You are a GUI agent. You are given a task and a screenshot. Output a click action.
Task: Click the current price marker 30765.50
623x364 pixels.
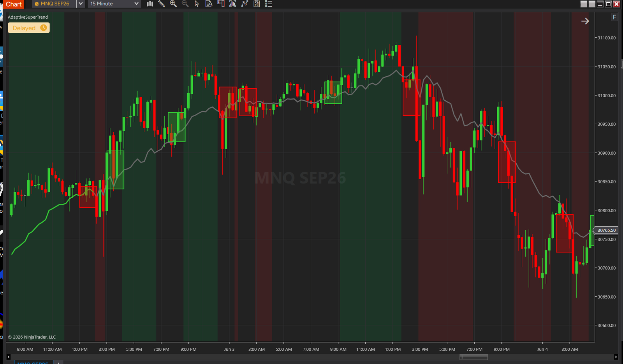click(x=606, y=230)
